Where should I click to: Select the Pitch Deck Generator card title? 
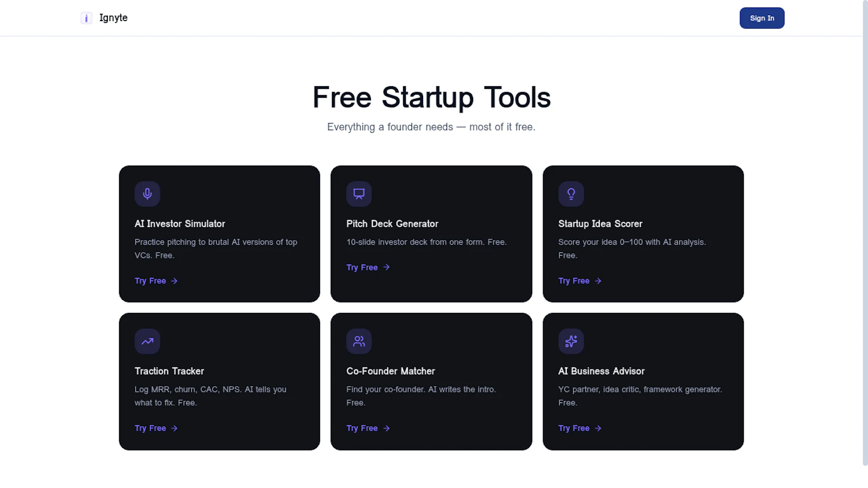(392, 224)
